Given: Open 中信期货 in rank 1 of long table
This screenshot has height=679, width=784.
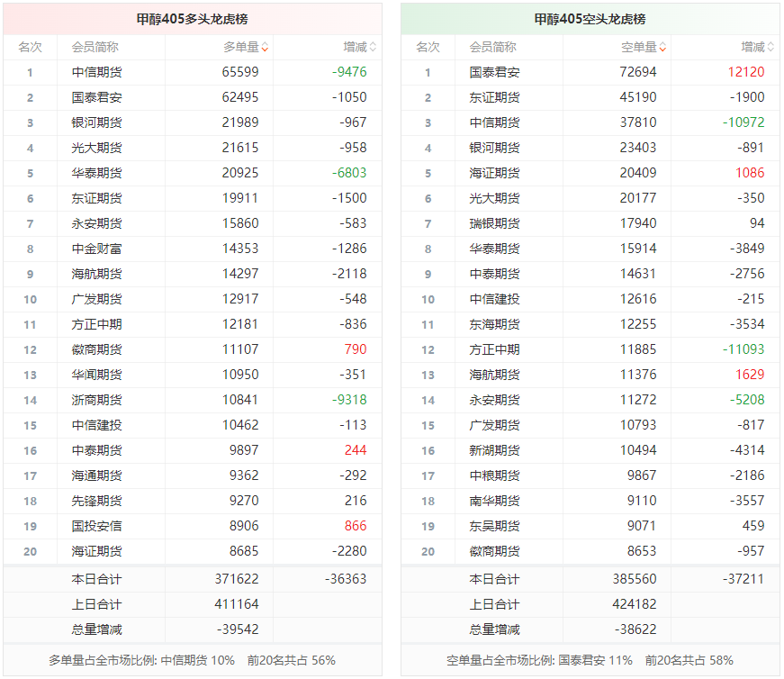Looking at the screenshot, I should pos(97,72).
